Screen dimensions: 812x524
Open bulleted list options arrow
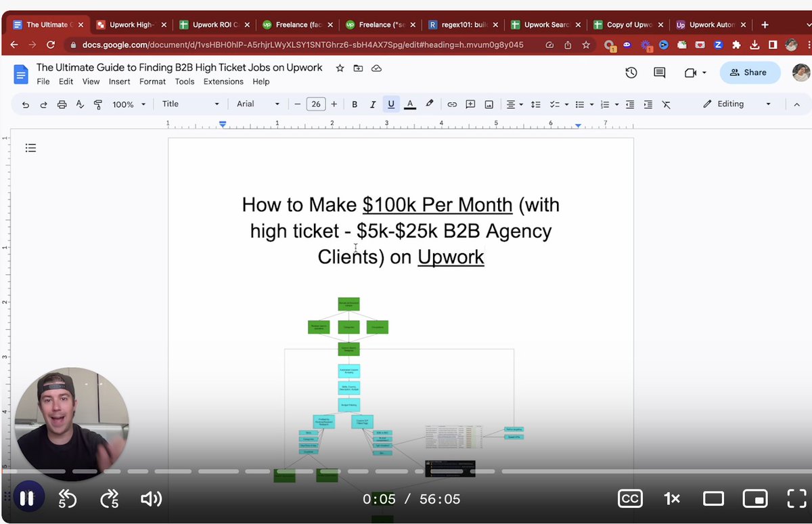[x=591, y=104]
